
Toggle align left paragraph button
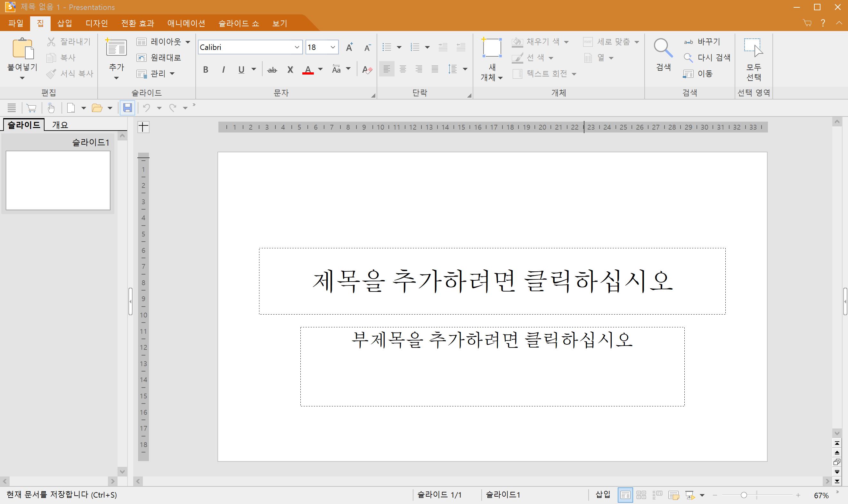pyautogui.click(x=387, y=69)
